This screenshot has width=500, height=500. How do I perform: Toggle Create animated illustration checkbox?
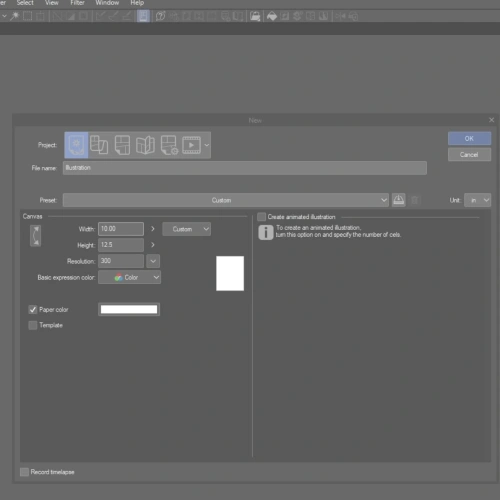click(x=262, y=217)
